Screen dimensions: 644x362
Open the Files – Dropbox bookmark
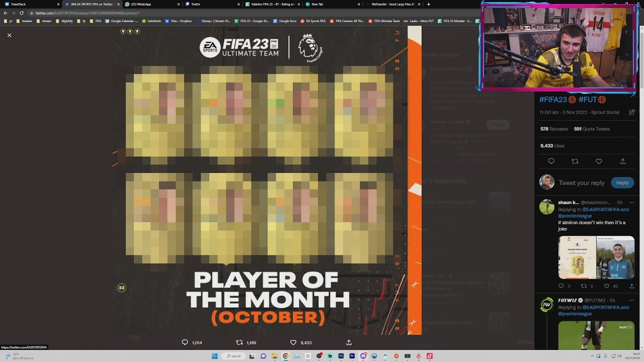coord(179,21)
